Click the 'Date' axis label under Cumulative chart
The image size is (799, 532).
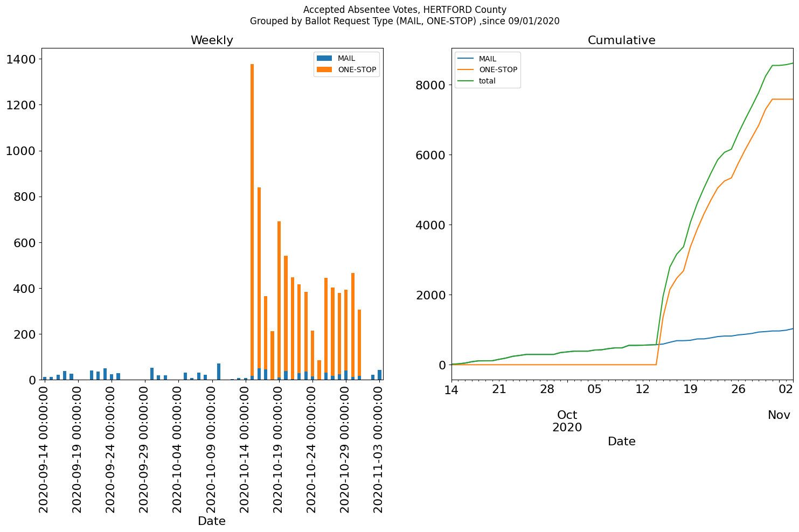tap(622, 442)
